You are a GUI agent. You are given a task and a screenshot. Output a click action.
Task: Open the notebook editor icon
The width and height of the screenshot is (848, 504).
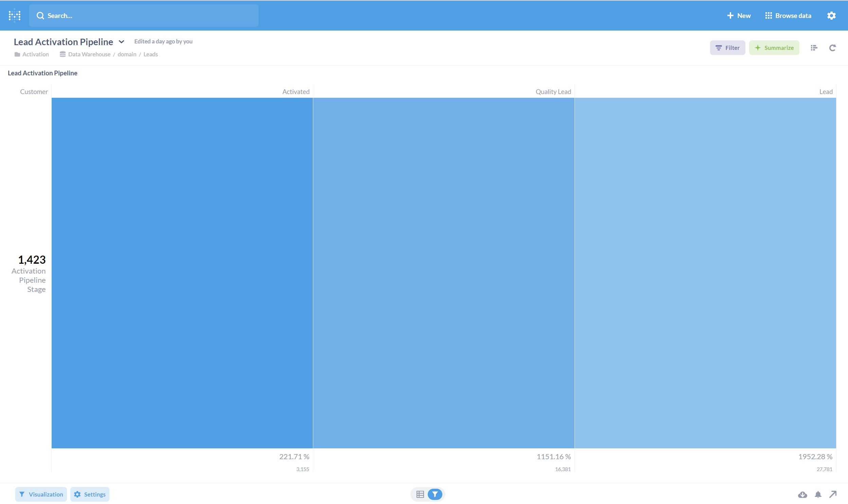[814, 48]
